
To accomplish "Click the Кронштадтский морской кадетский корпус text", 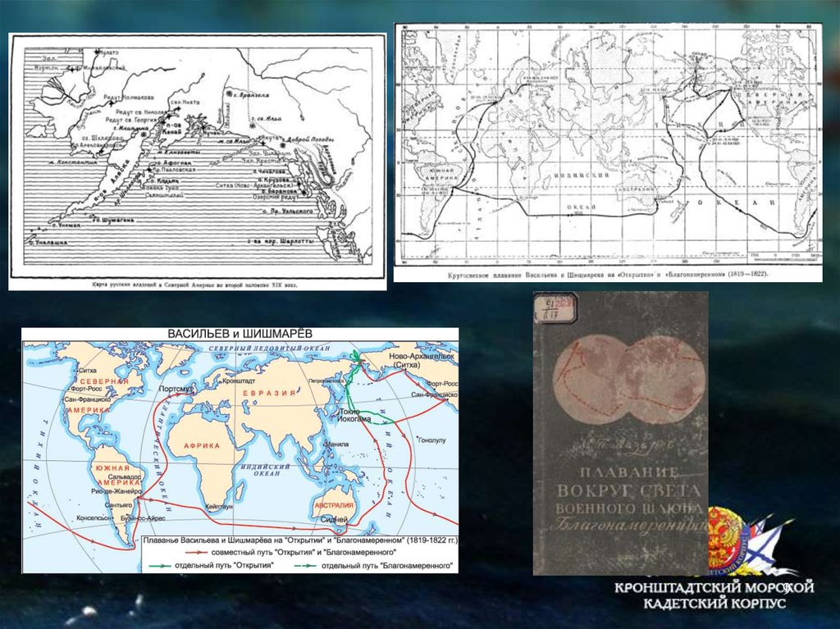I will click(714, 595).
